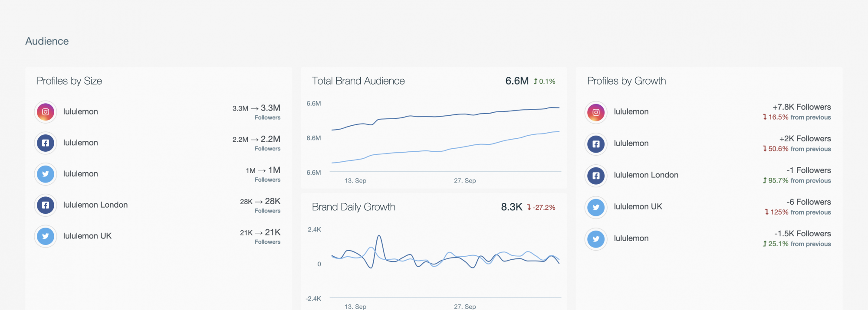
Task: Click the lululemon London name in Profiles by Size
Action: click(95, 205)
